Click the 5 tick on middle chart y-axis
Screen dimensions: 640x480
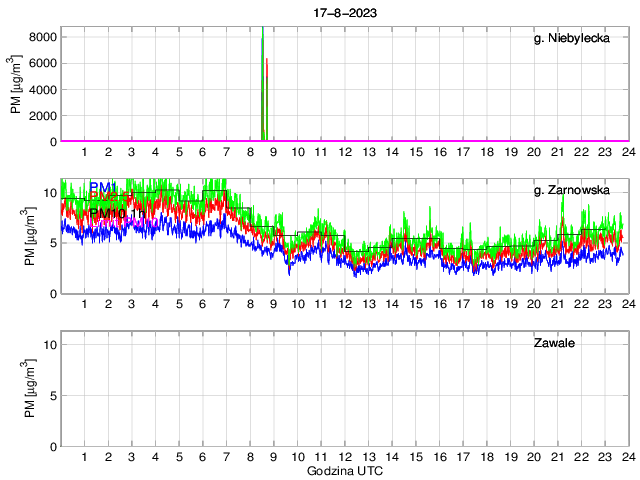pyautogui.click(x=52, y=243)
